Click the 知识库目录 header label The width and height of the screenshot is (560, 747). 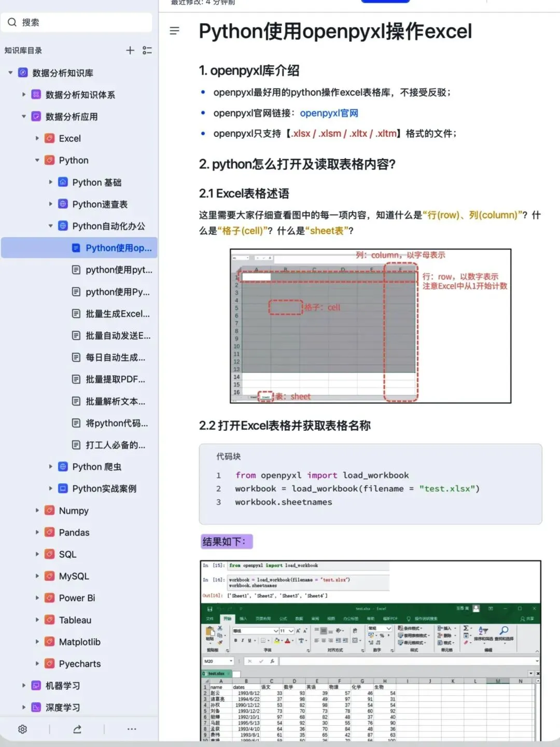[23, 50]
